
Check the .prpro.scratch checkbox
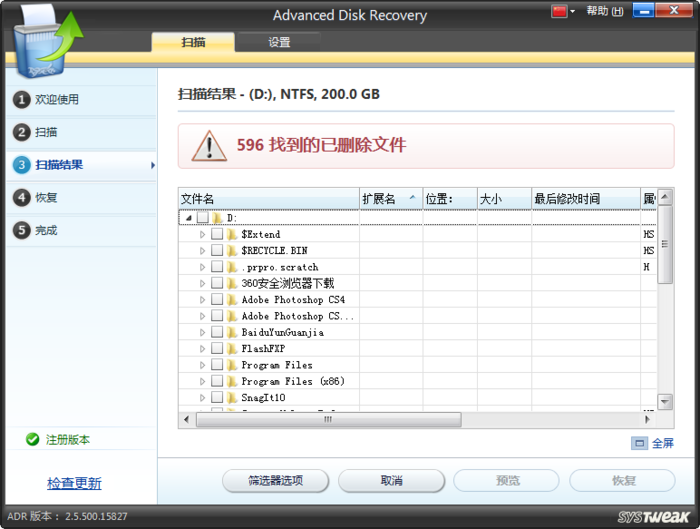pos(217,267)
